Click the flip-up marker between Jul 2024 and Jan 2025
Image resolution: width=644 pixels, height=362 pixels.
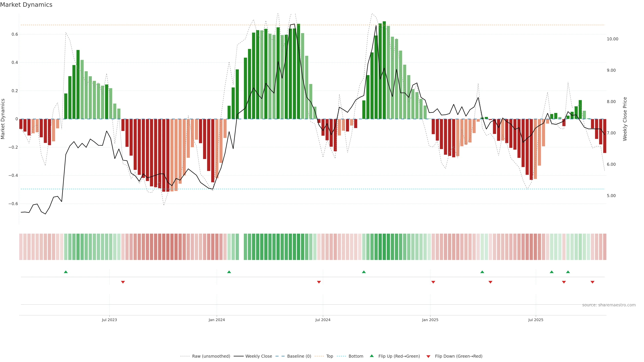(364, 272)
